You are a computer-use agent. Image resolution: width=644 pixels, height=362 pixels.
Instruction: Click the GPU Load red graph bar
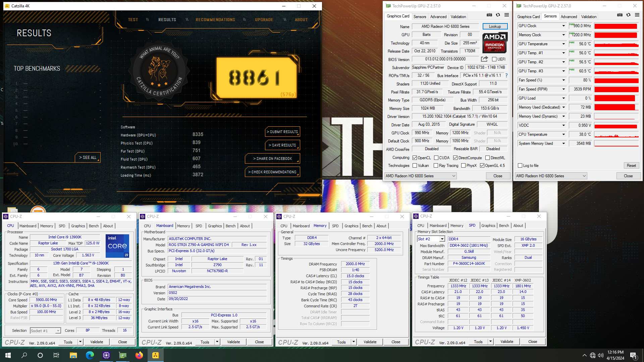pyautogui.click(x=616, y=98)
